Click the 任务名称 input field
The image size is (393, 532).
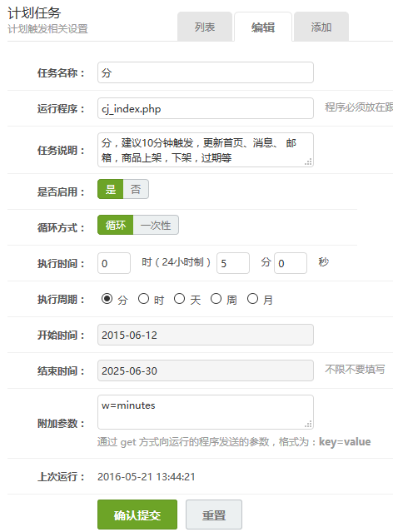tap(206, 72)
